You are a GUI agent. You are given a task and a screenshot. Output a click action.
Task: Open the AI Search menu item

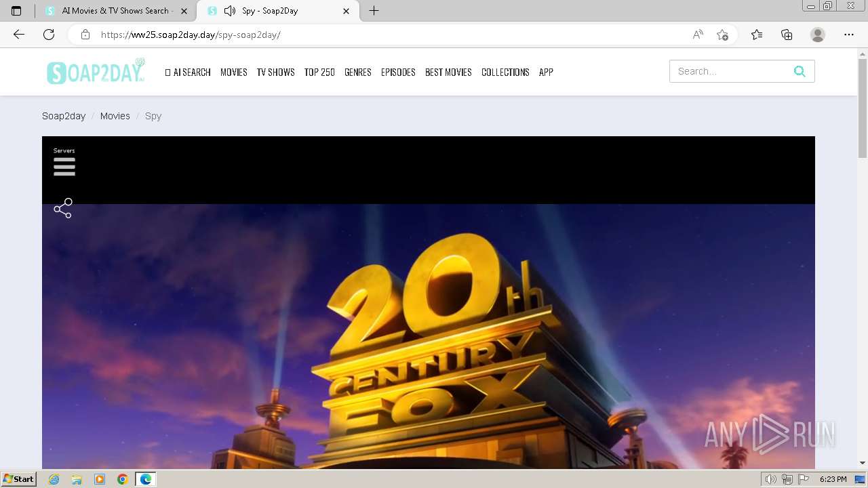188,72
